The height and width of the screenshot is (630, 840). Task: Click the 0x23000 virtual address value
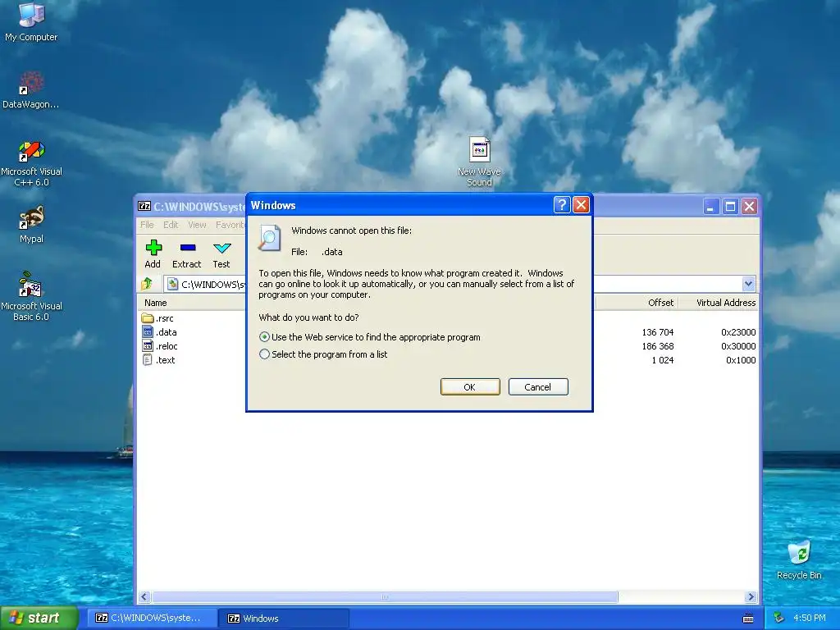tap(738, 332)
